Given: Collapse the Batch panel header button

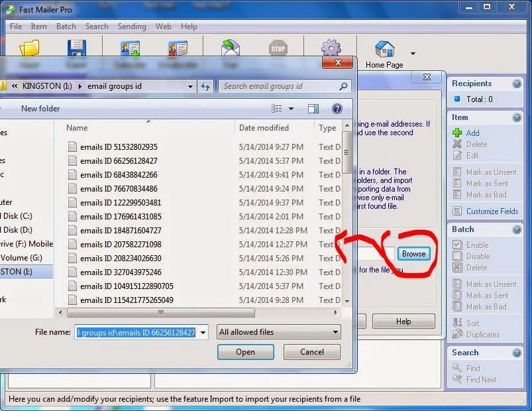Looking at the screenshot, I should [516, 230].
